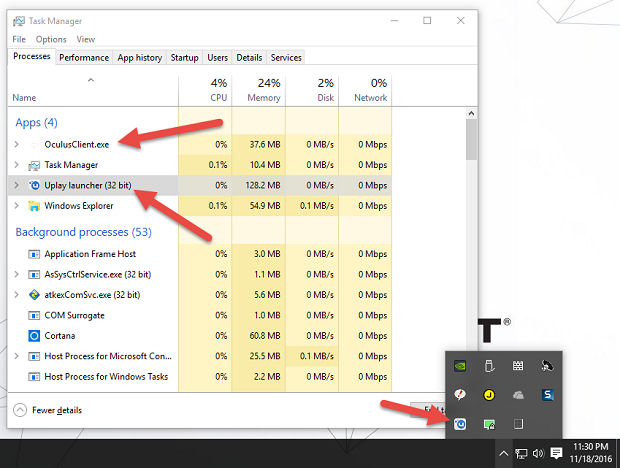Click the 60.8 MB memory value for Cortana
The width and height of the screenshot is (620, 468).
(x=265, y=336)
